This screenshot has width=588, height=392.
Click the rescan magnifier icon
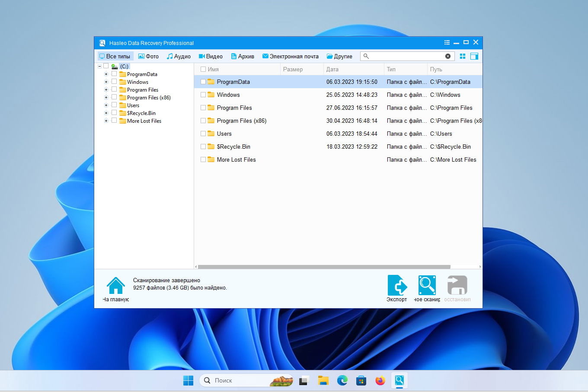pyautogui.click(x=427, y=286)
